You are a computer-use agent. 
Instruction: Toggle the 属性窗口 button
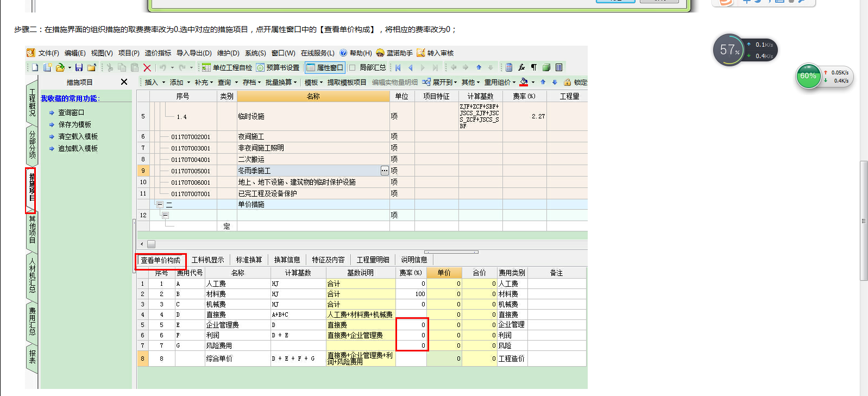click(325, 67)
